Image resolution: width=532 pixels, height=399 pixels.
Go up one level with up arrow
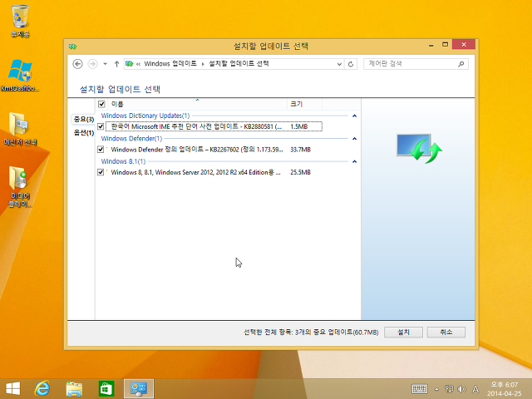click(116, 64)
